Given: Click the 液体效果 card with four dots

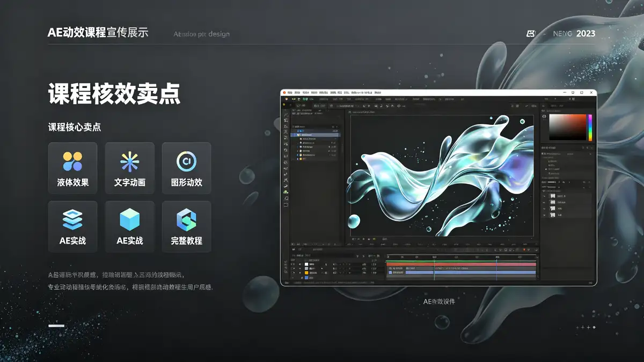Looking at the screenshot, I should pos(72,168).
